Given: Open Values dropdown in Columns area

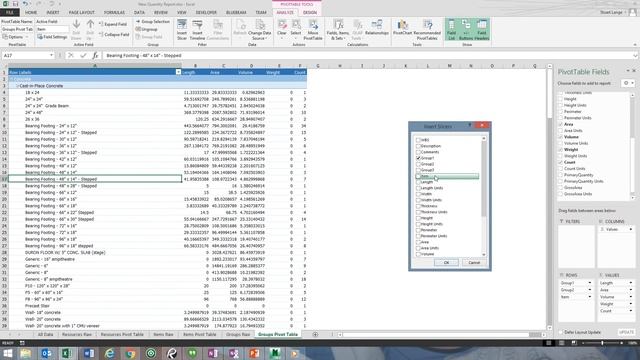Looking at the screenshot, I should (631, 229).
